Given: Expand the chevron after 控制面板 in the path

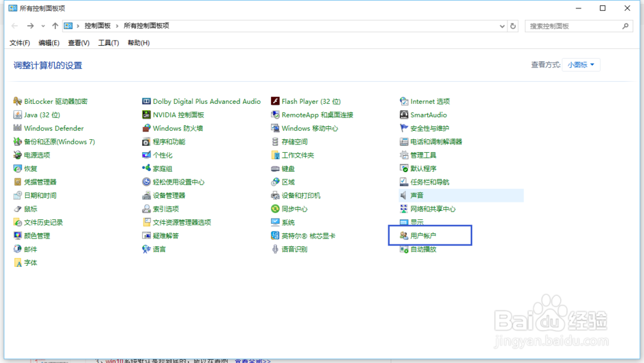Looking at the screenshot, I should point(117,26).
